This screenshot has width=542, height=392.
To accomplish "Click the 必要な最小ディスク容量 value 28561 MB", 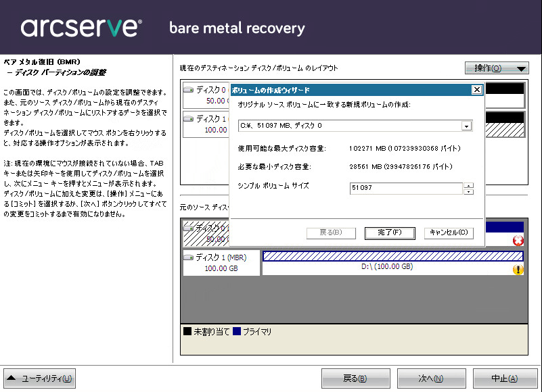I will (x=401, y=167).
